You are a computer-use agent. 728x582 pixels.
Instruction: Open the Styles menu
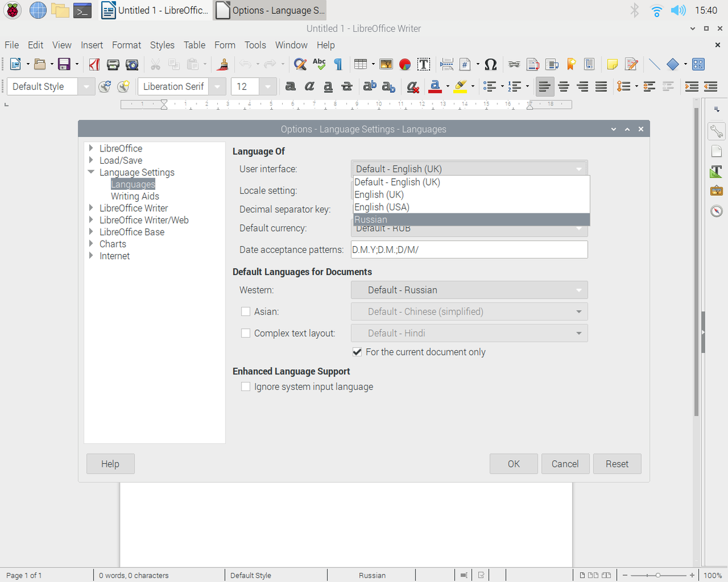coord(162,45)
